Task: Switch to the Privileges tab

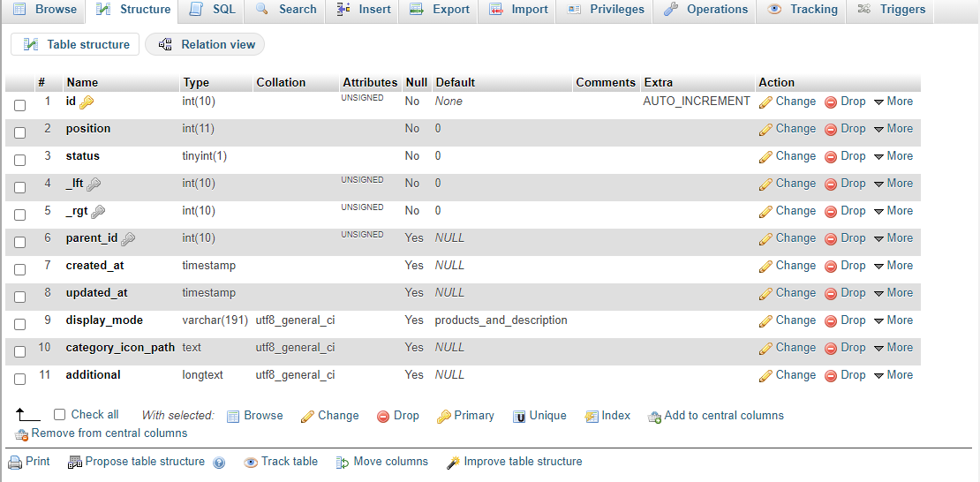Action: 605,10
